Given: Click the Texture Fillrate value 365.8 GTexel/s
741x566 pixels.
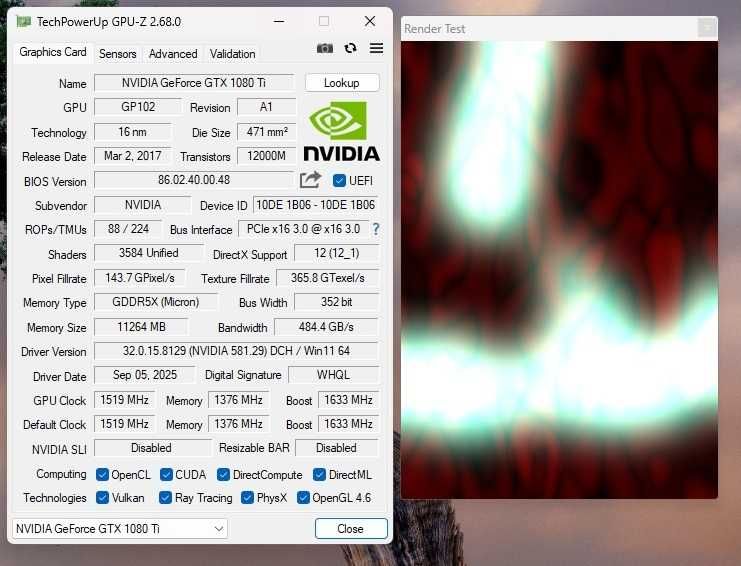Looking at the screenshot, I should pyautogui.click(x=327, y=278).
